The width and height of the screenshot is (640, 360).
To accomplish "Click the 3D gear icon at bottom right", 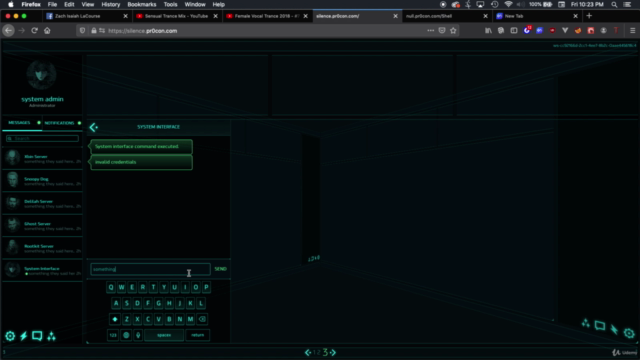I will coord(629,333).
